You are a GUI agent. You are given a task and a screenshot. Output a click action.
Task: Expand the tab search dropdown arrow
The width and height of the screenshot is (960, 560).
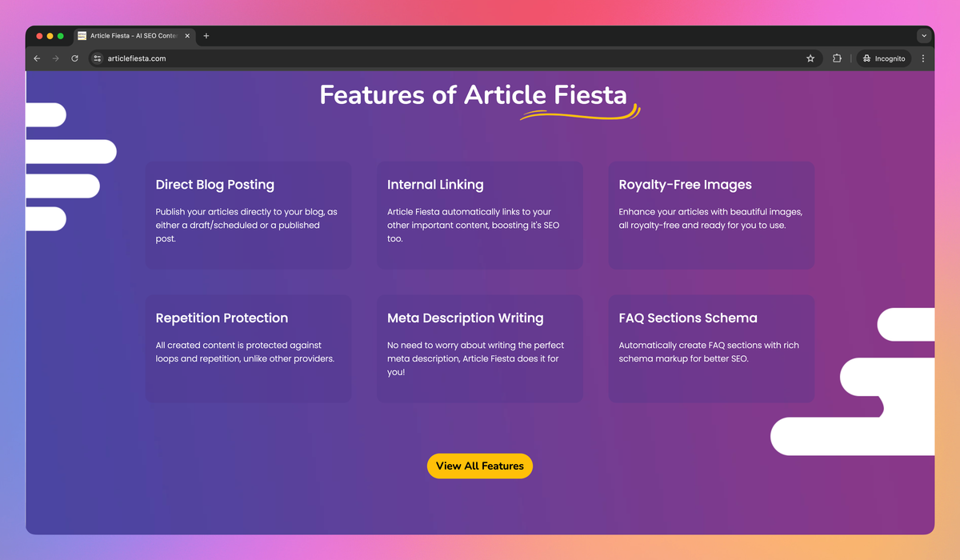pyautogui.click(x=924, y=36)
